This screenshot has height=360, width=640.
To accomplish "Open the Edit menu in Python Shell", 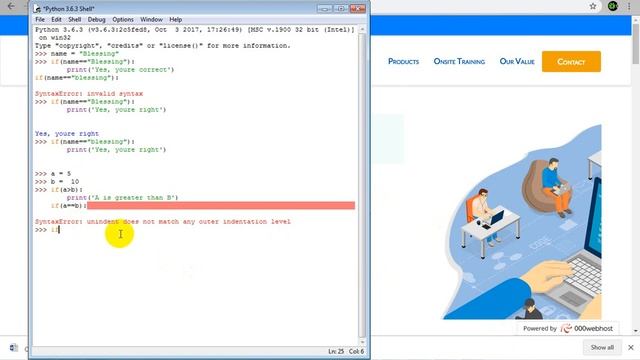I will coord(56,20).
